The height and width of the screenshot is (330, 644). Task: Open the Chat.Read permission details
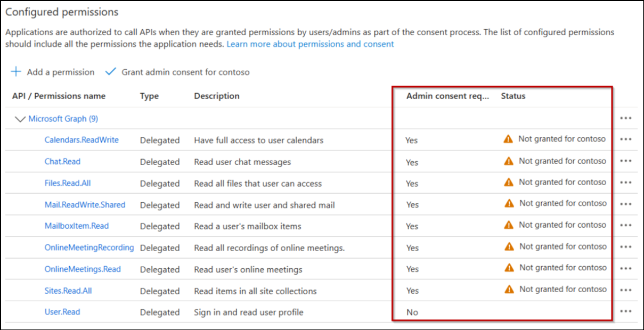pyautogui.click(x=62, y=161)
